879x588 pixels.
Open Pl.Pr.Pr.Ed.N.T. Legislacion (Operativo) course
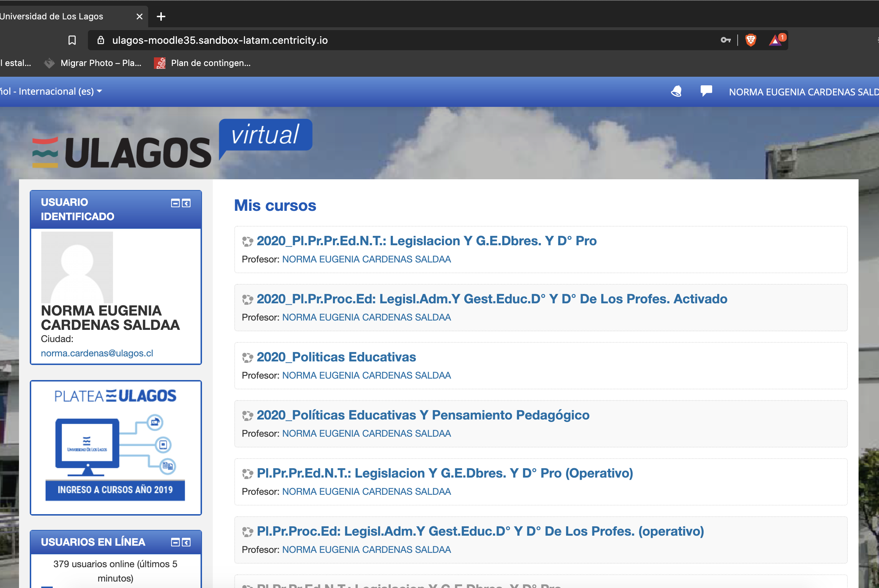(445, 473)
